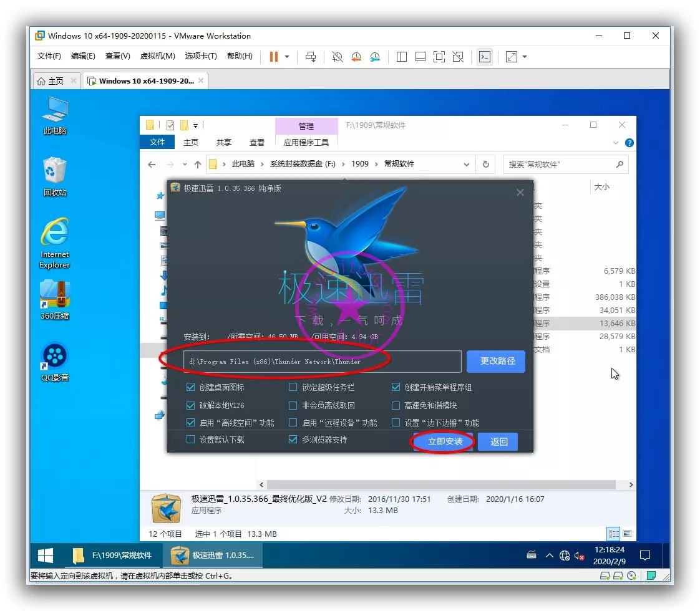
Task: Click the VMware pause virtual machine icon
Action: [273, 57]
